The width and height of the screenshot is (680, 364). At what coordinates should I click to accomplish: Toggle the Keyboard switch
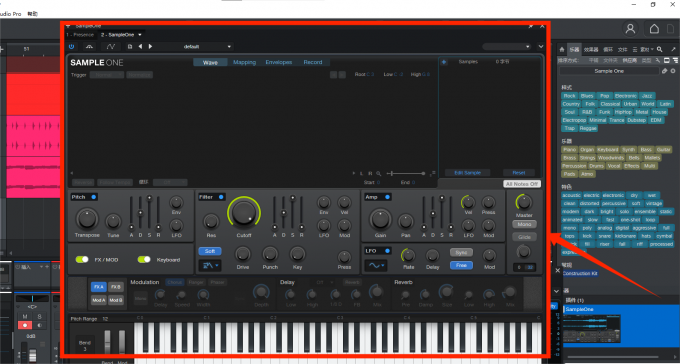pyautogui.click(x=144, y=259)
